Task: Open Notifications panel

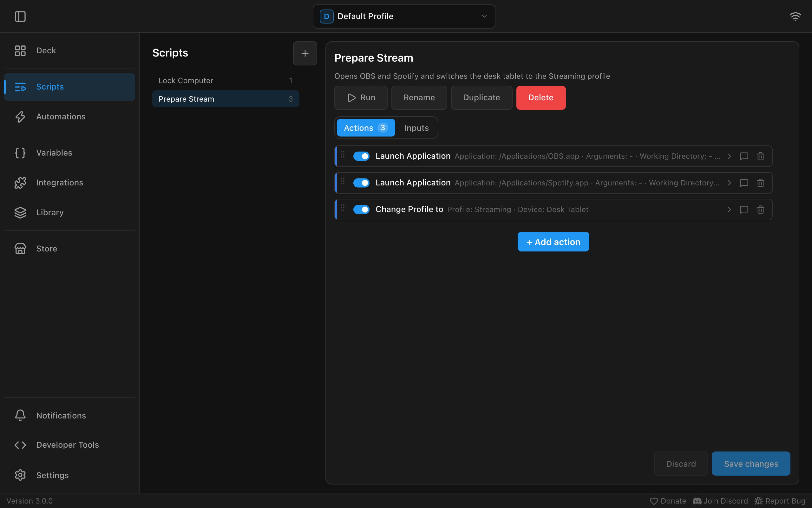Action: tap(69, 416)
